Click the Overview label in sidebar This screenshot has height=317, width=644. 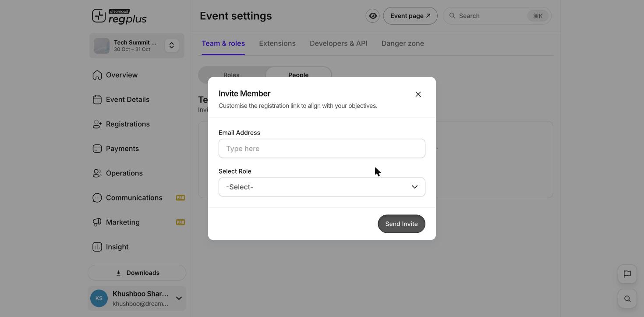point(122,75)
